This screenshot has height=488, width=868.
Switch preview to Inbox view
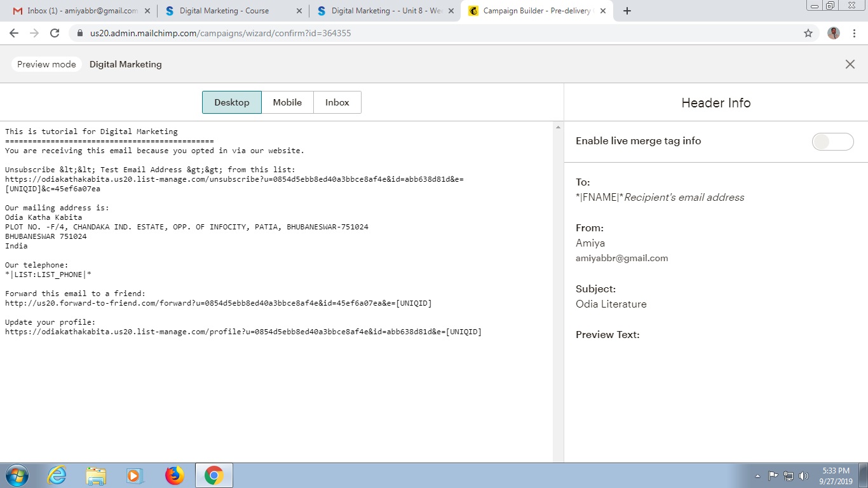coord(337,102)
